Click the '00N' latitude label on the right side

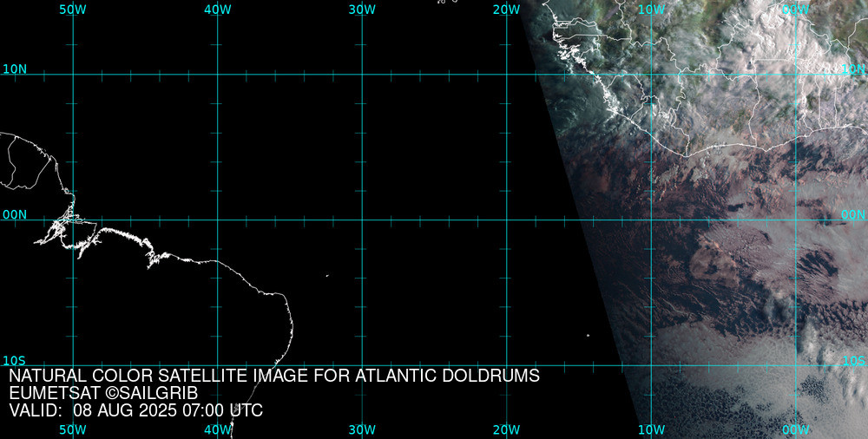pos(853,215)
